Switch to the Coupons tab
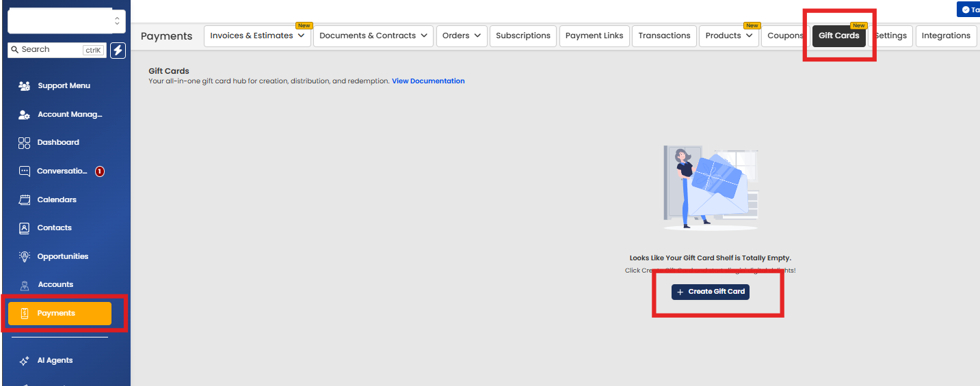 (x=786, y=36)
